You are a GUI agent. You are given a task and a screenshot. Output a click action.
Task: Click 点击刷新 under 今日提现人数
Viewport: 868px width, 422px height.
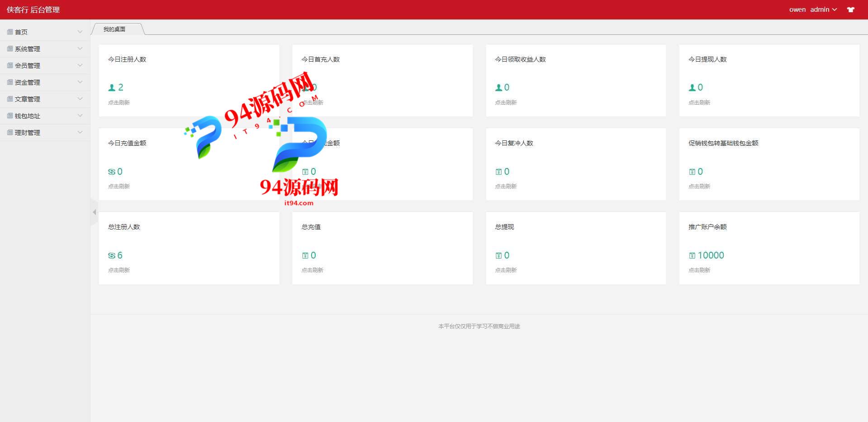699,103
